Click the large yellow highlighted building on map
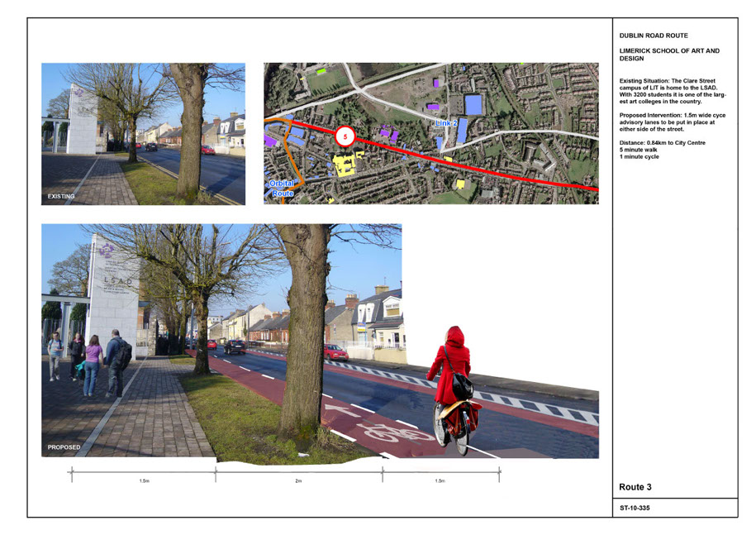Image resolution: width=756 pixels, height=535 pixels. point(348,165)
